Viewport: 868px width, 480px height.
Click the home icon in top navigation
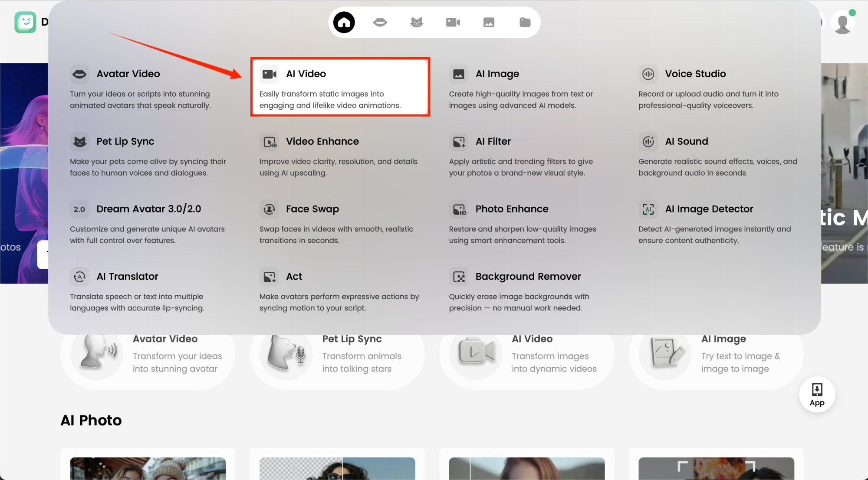pyautogui.click(x=344, y=22)
